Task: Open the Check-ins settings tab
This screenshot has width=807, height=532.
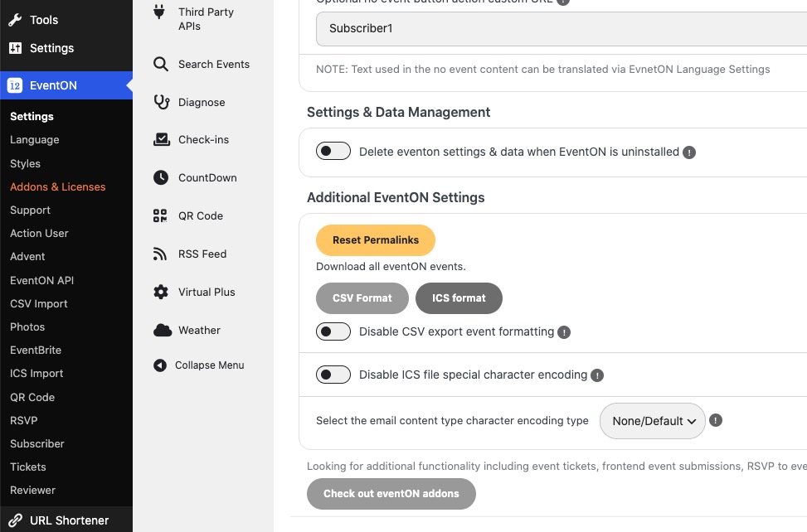Action: click(x=203, y=139)
